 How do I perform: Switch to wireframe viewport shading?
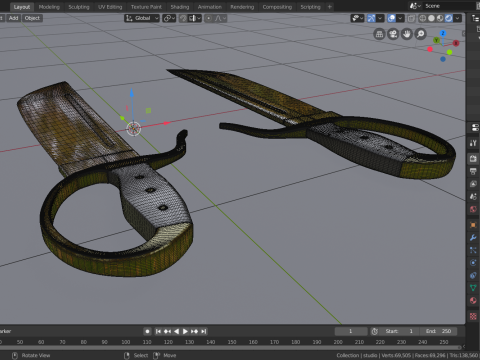(423, 18)
